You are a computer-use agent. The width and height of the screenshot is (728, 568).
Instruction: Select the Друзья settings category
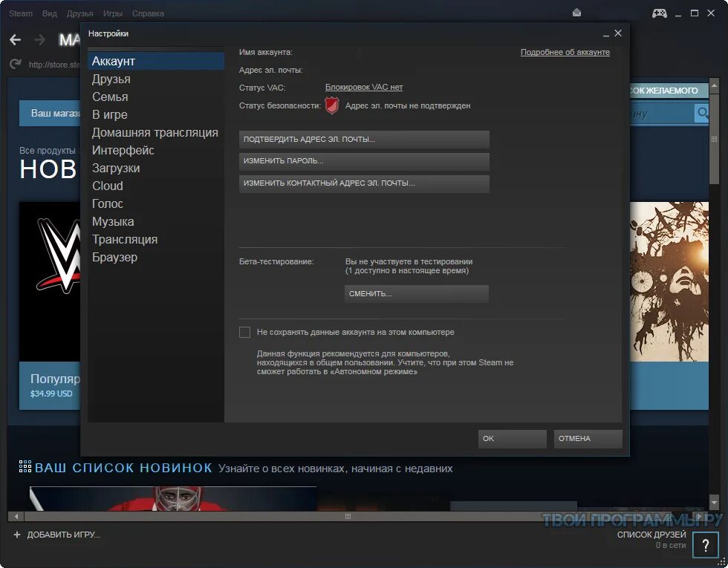pos(156,79)
